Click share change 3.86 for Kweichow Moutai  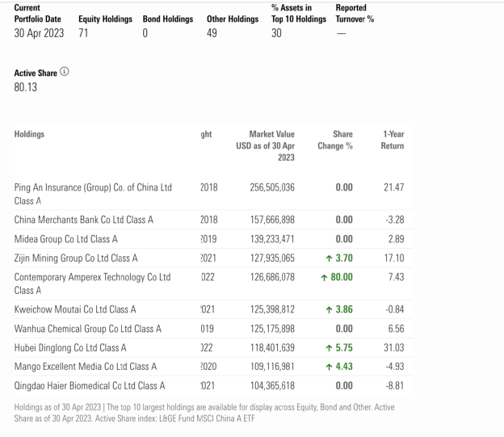(x=339, y=309)
